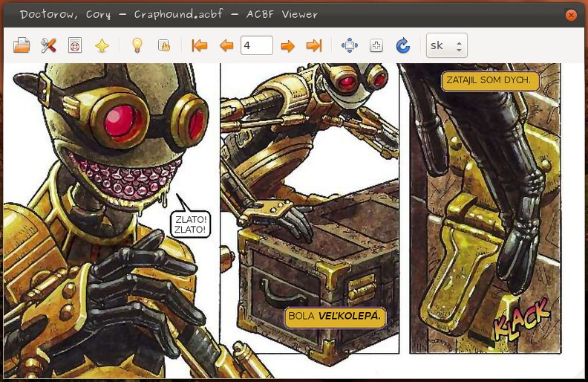Open preferences with the wrench-and-screwdriver icon

pyautogui.click(x=48, y=45)
